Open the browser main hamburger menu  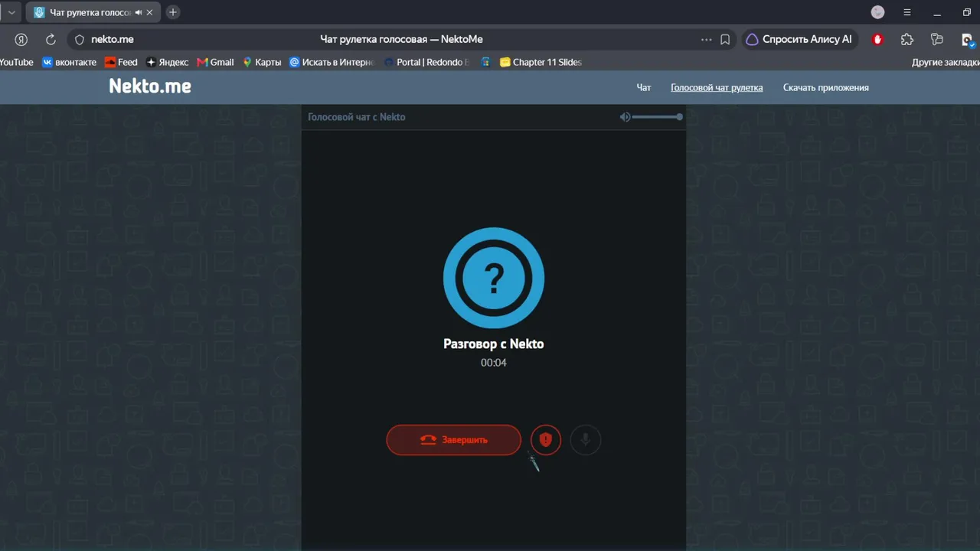907,12
